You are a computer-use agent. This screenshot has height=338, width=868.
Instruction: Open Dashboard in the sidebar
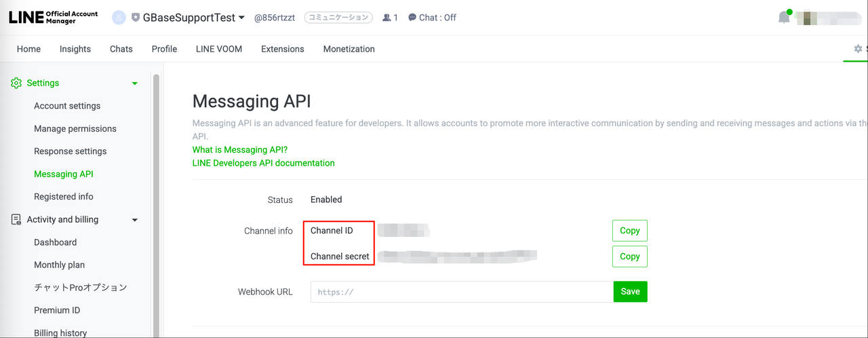tap(56, 242)
